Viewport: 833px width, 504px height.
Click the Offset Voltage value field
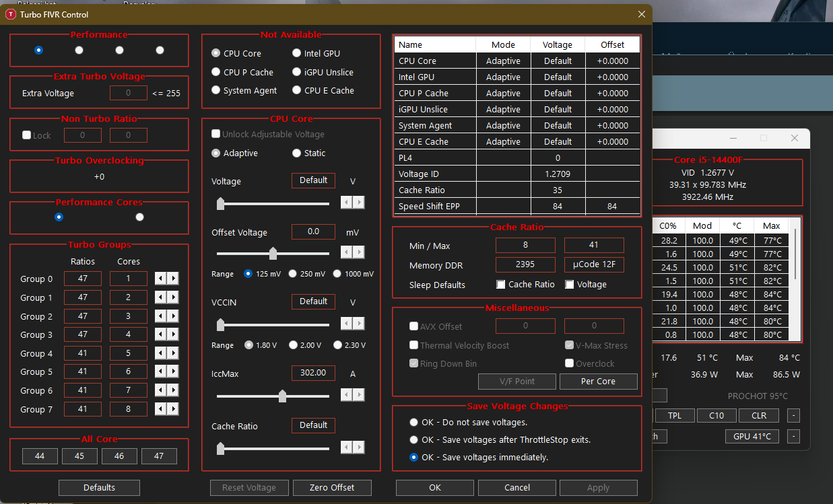pos(313,231)
